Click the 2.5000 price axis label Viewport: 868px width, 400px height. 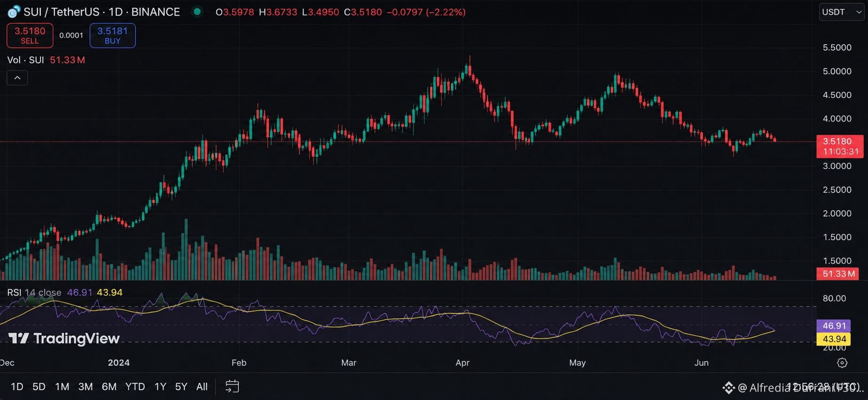837,190
